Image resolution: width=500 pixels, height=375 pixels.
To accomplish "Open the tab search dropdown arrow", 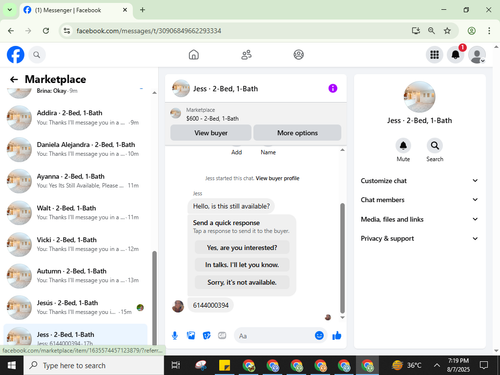I will [10, 10].
